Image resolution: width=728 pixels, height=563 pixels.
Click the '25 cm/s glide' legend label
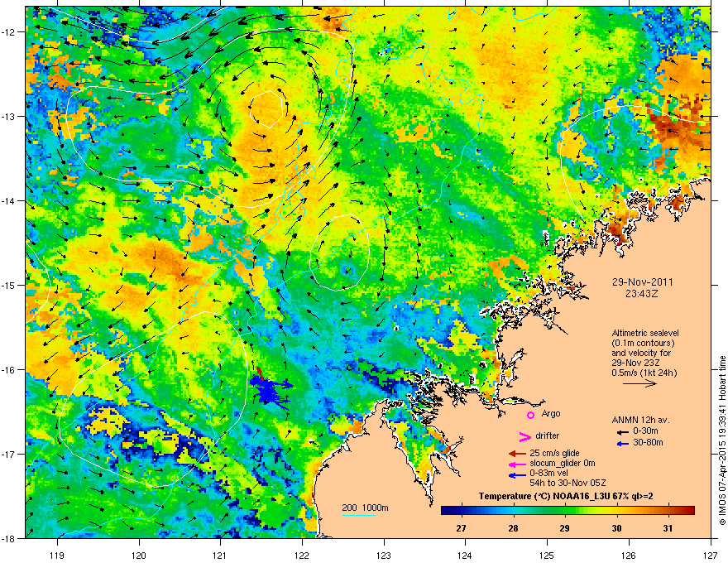click(x=554, y=453)
